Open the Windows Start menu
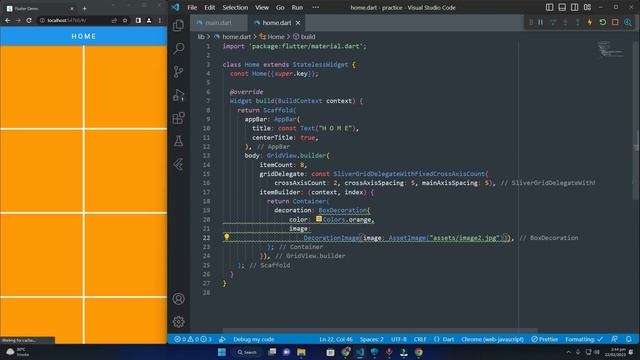This screenshot has width=640, height=360. pyautogui.click(x=222, y=352)
